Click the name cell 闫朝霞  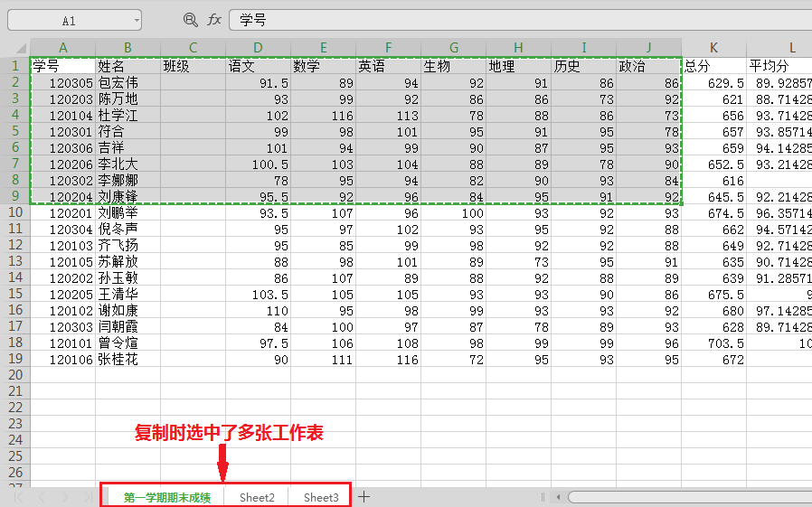pyautogui.click(x=127, y=326)
